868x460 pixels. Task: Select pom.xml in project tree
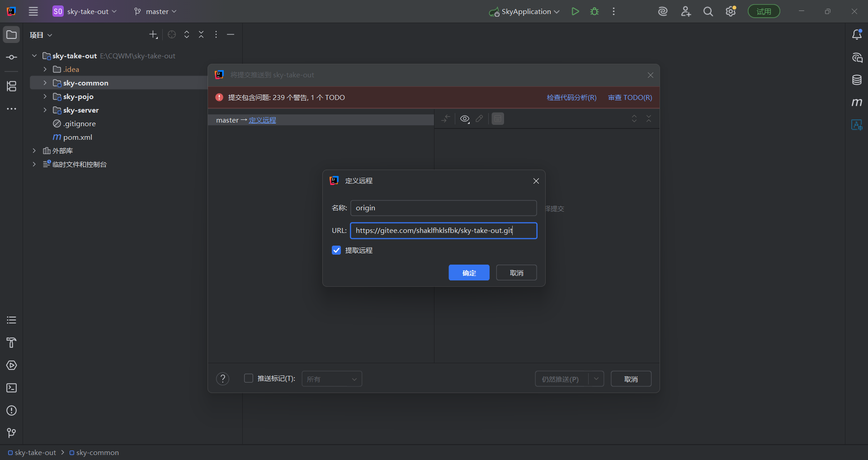click(77, 137)
